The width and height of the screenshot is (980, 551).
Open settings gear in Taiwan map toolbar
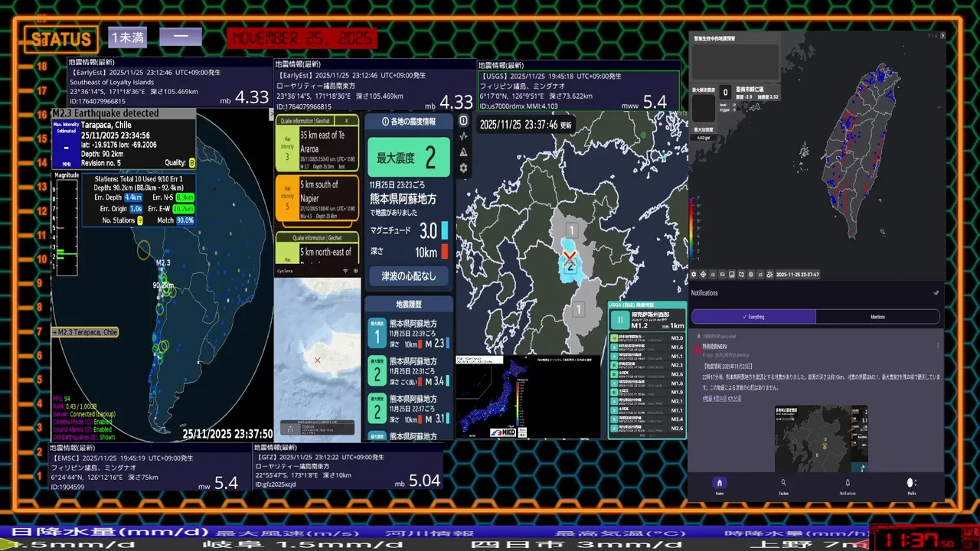tap(694, 274)
